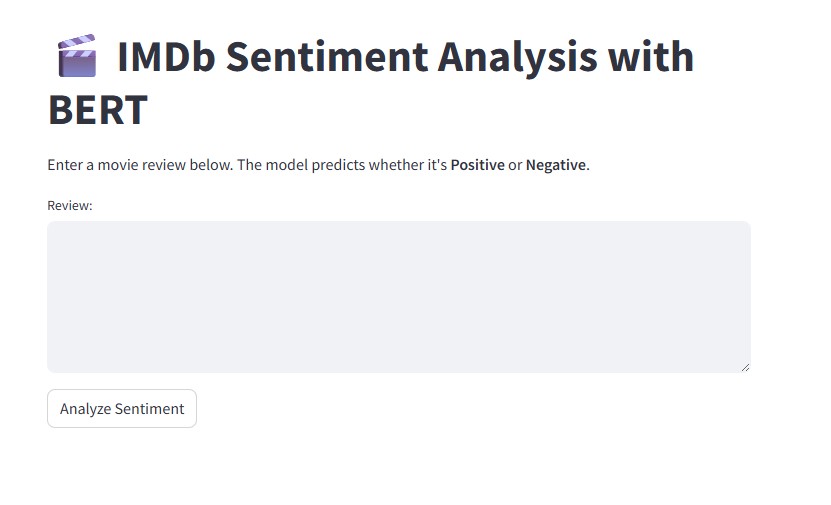Image resolution: width=831 pixels, height=505 pixels.
Task: Click the Analyze Sentiment button
Action: click(x=122, y=408)
